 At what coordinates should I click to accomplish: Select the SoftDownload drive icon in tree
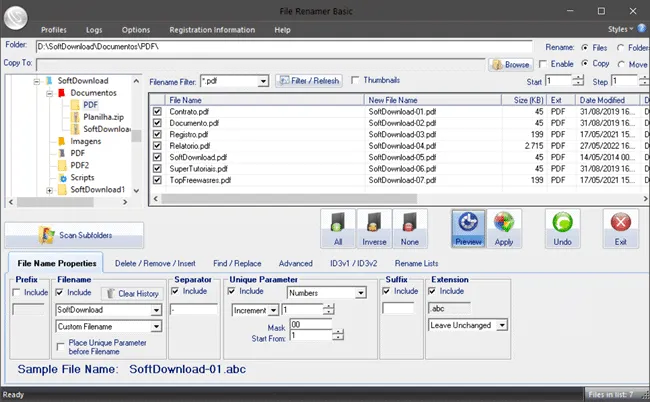tap(49, 80)
